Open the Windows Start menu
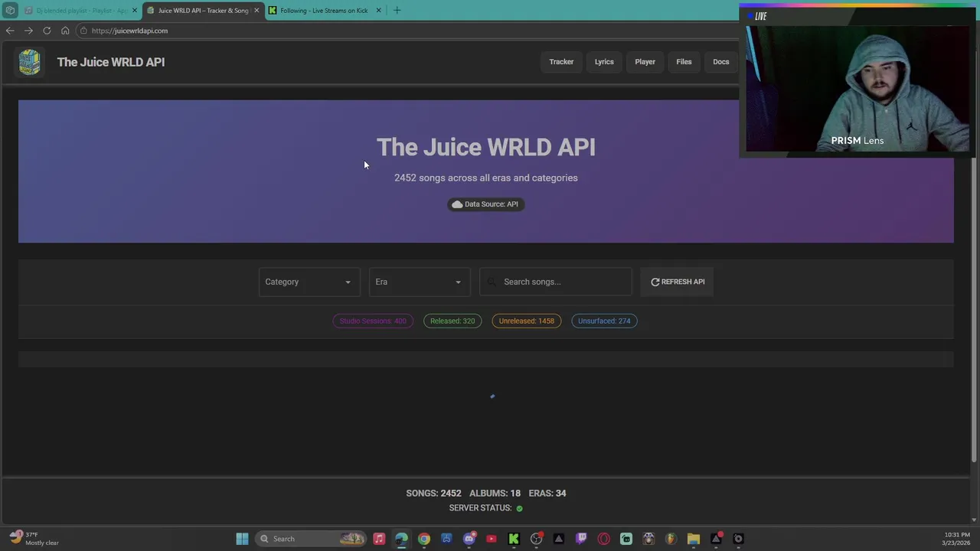 tap(242, 539)
